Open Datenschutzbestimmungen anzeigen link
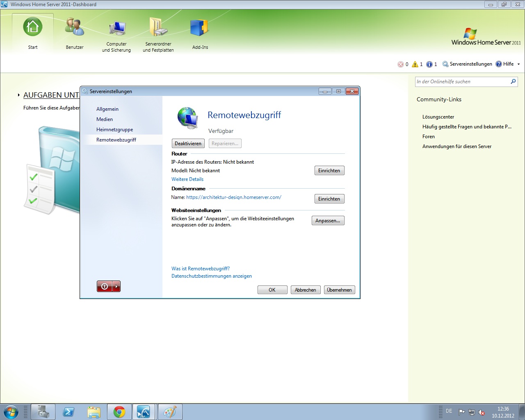Viewport: 525px width, 420px height. click(212, 276)
